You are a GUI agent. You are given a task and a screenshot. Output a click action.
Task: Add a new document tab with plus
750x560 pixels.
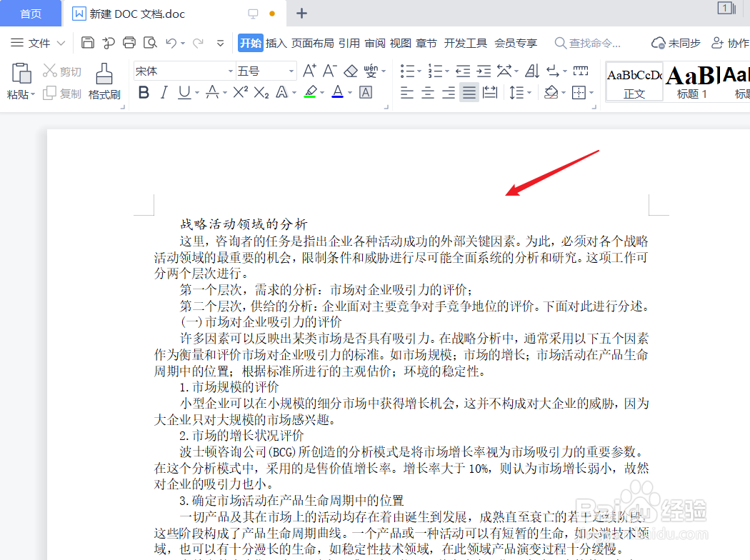pyautogui.click(x=301, y=14)
